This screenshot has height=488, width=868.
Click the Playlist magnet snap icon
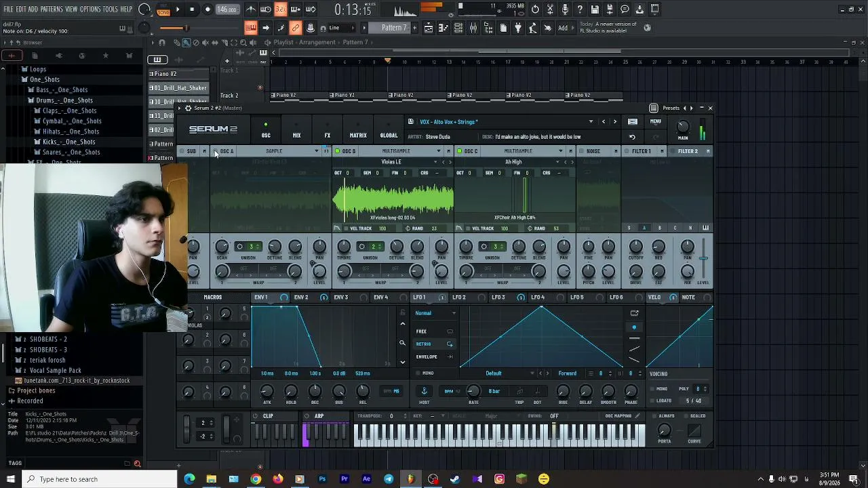[161, 43]
